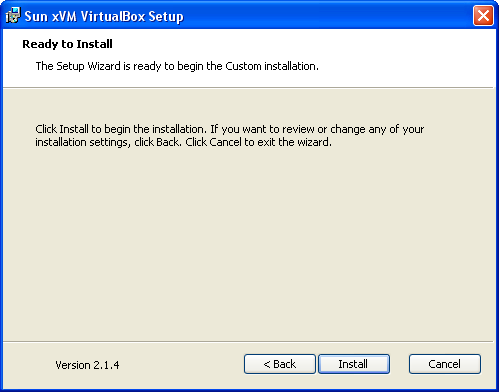
Task: Click the separator line below the header banner
Action: coord(248,88)
